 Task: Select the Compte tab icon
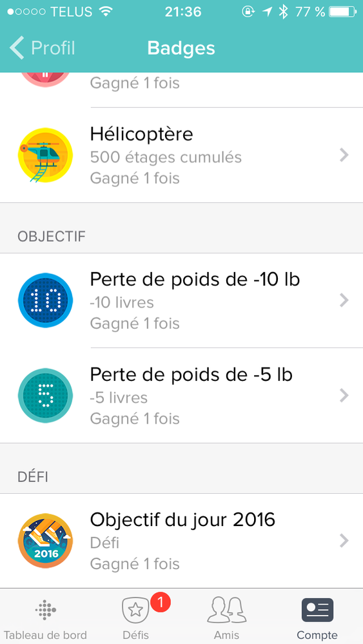[317, 610]
